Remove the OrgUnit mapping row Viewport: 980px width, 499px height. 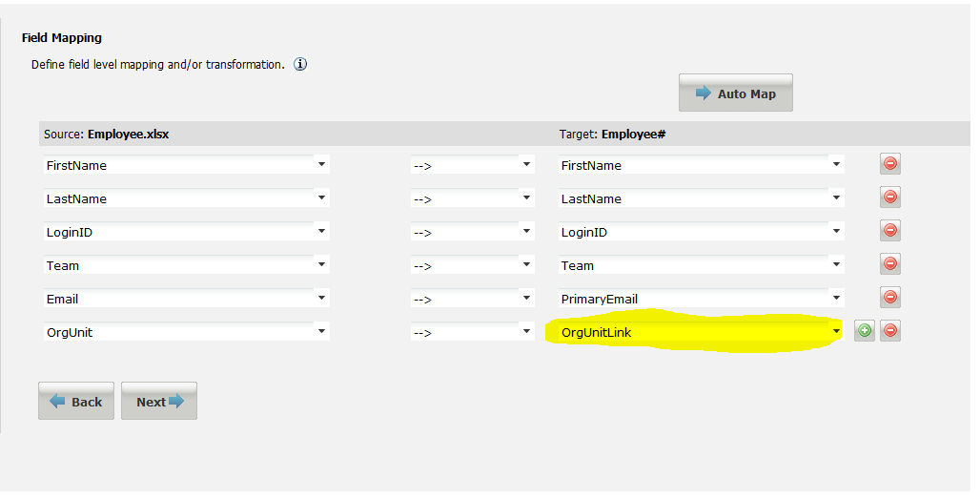click(890, 331)
